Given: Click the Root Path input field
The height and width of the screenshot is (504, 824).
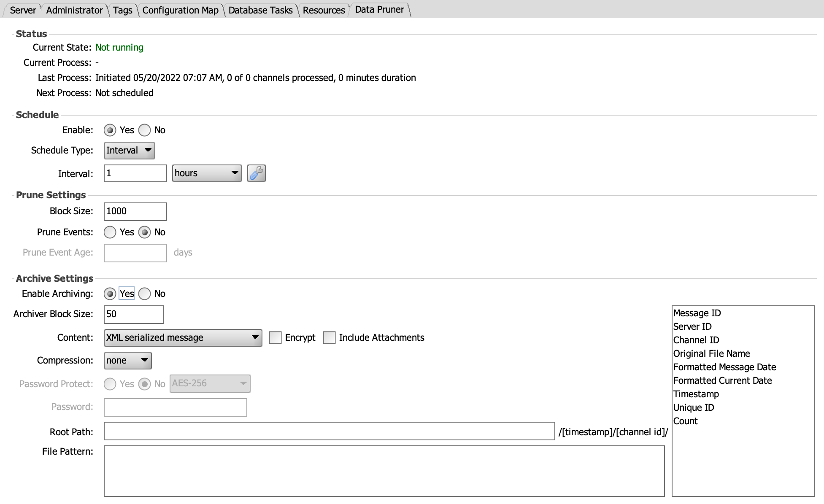Looking at the screenshot, I should (x=329, y=431).
